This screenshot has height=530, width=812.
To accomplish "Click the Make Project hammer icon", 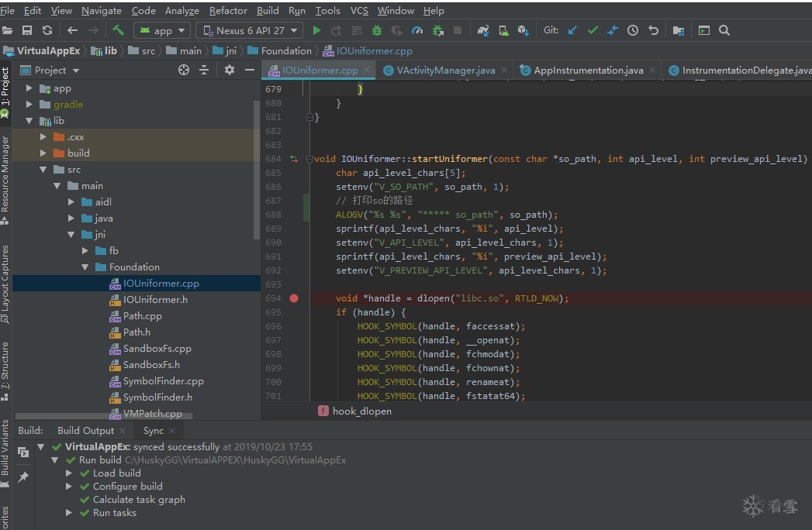I will (118, 30).
